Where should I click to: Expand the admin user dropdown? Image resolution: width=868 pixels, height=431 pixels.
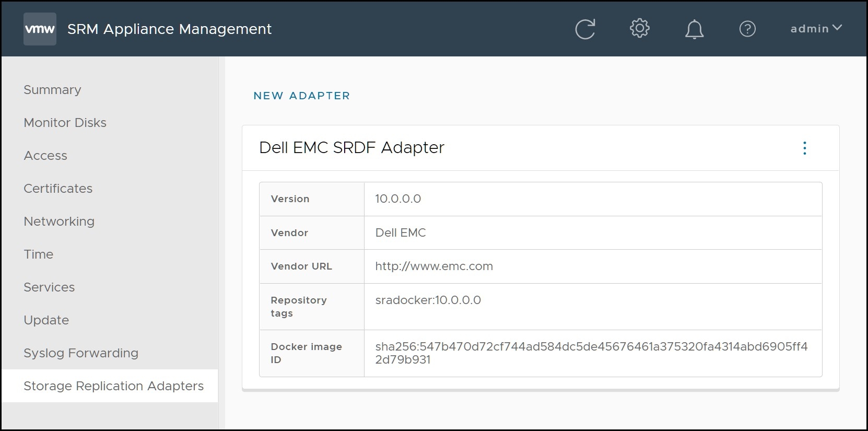tap(816, 28)
